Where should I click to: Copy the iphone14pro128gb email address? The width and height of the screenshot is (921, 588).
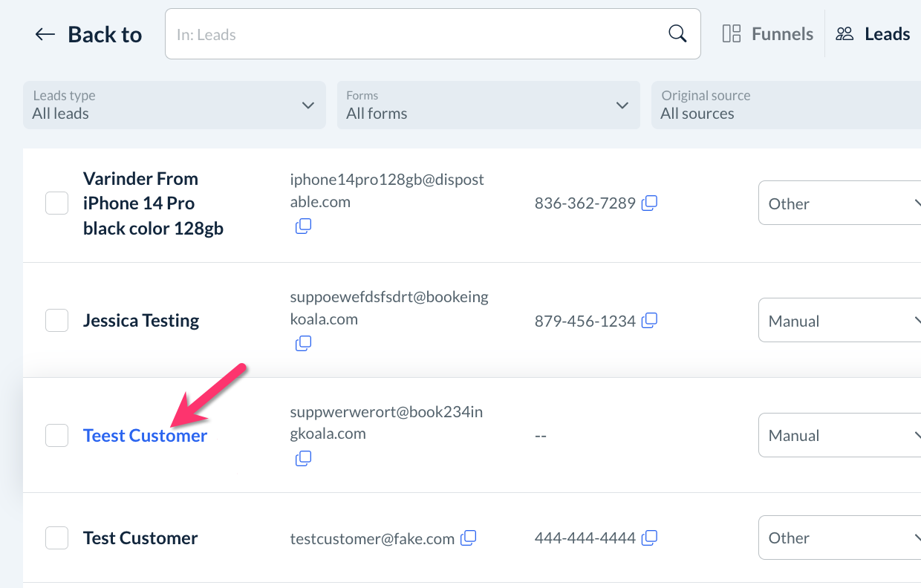303,226
